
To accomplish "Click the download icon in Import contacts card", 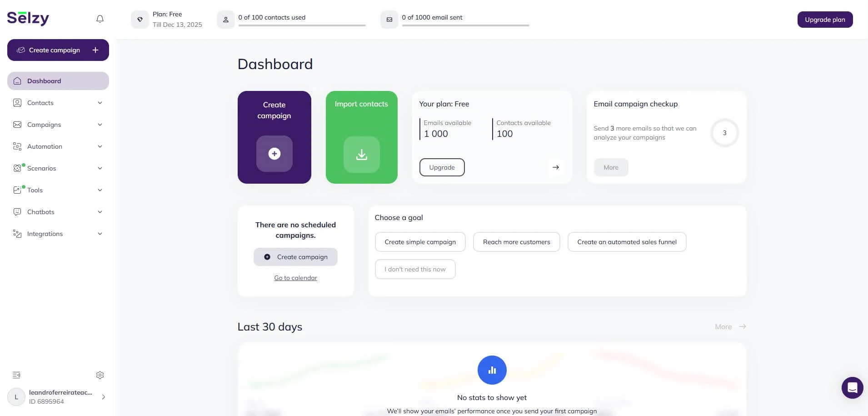I will [x=362, y=155].
